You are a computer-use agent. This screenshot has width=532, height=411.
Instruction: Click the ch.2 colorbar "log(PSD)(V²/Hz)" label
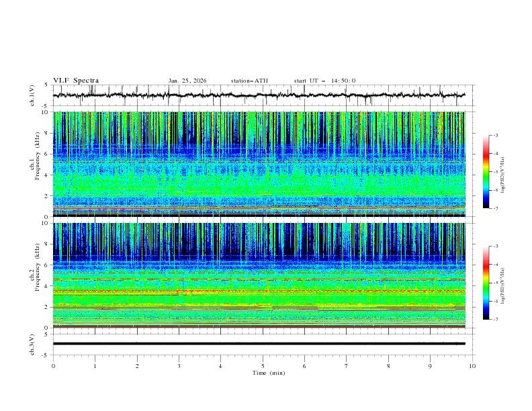[x=503, y=286]
